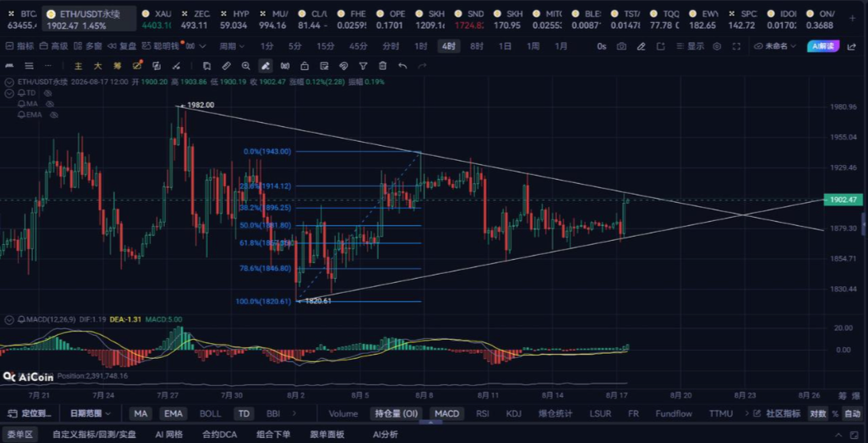Click the AI解读 button

point(823,46)
